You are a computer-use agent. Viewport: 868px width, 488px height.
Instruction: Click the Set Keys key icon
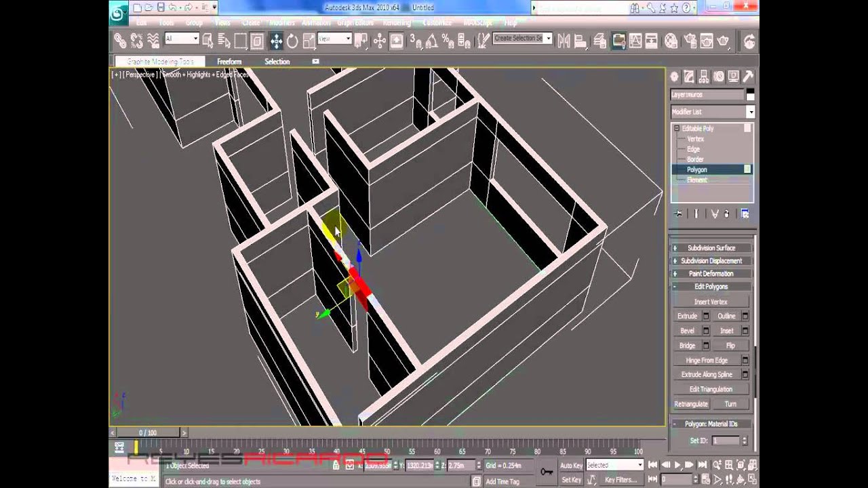click(547, 472)
